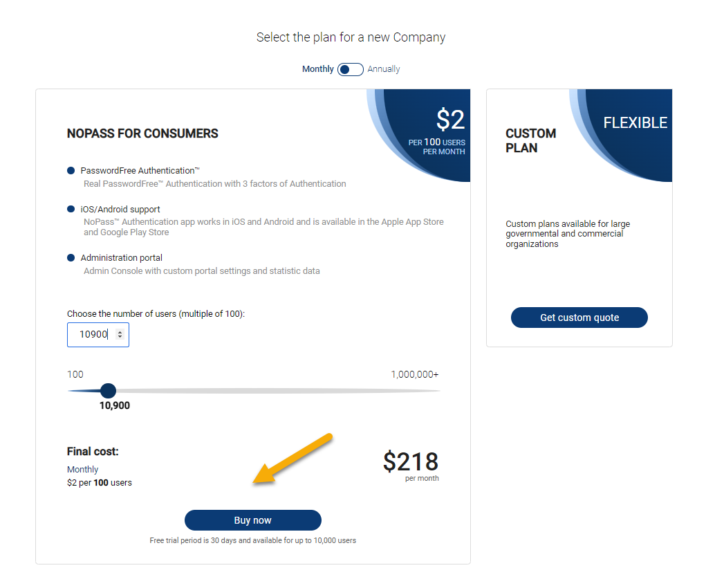Click the user count slider handle

(x=108, y=391)
